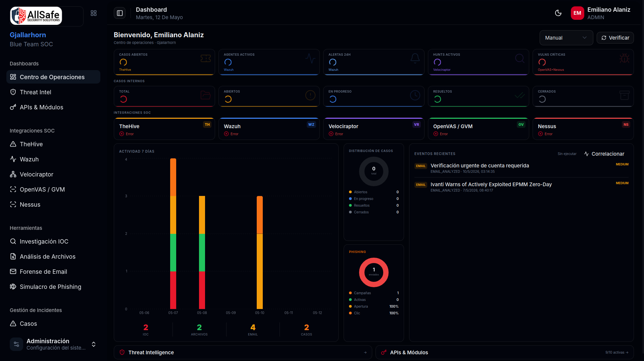The image size is (644, 361).
Task: Open the TheHive integration card
Action: click(x=164, y=129)
